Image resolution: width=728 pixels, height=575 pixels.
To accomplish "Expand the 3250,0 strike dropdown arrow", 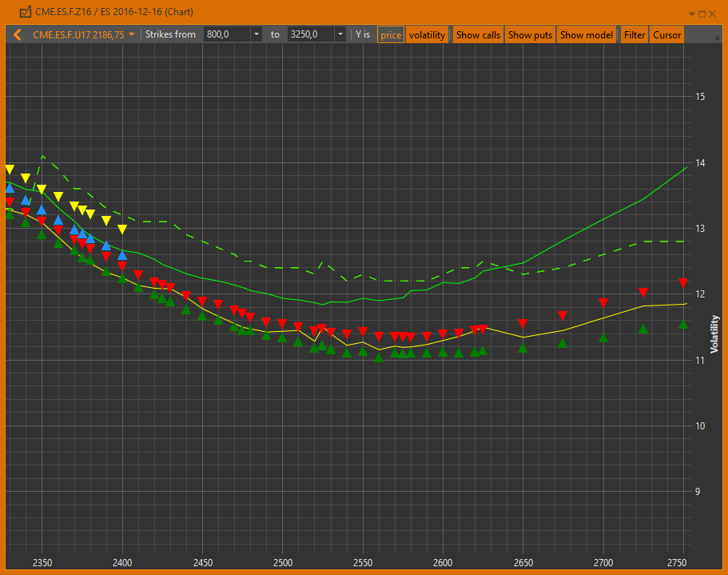I will tap(340, 34).
